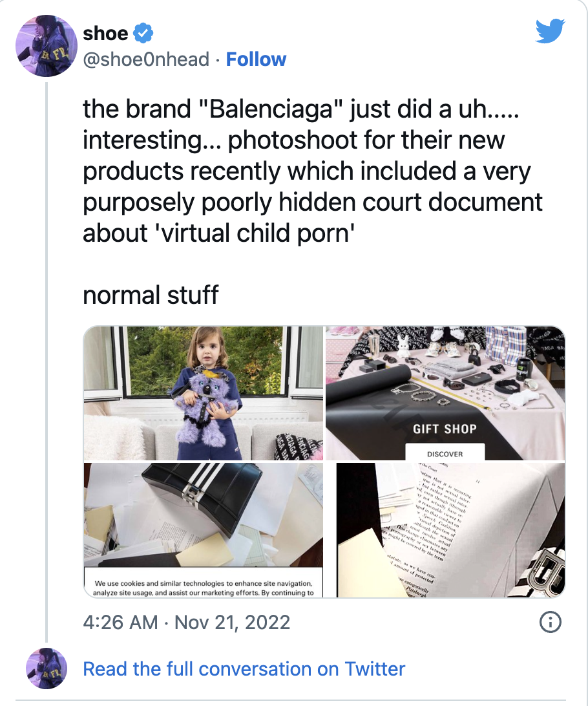Screen dimensions: 588x706
Task: Follow the @shoe0nhead account
Action: click(x=257, y=59)
